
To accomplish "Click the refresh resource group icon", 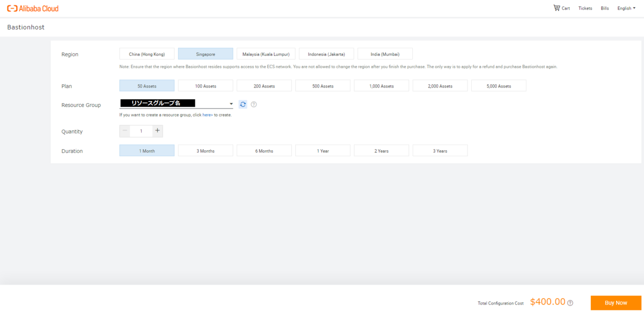I will click(x=243, y=104).
